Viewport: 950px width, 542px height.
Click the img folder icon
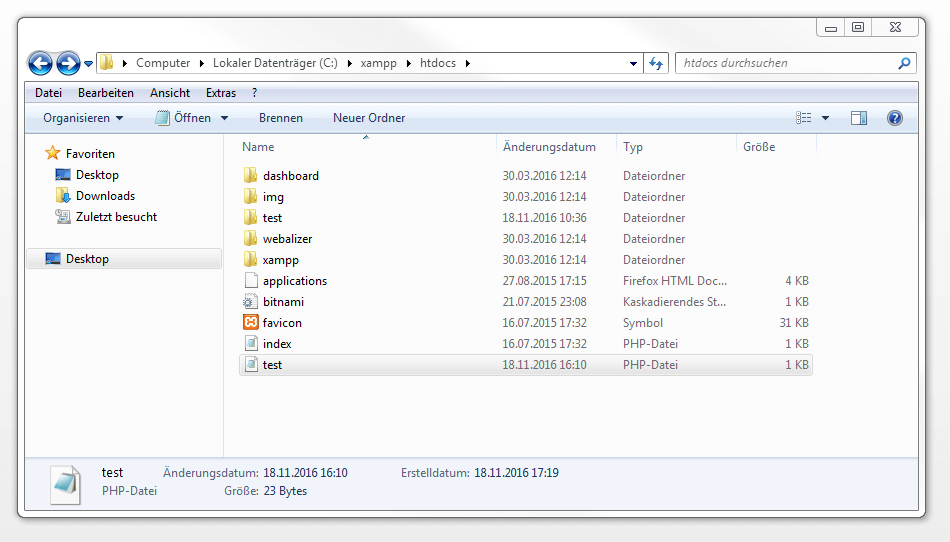click(x=250, y=196)
